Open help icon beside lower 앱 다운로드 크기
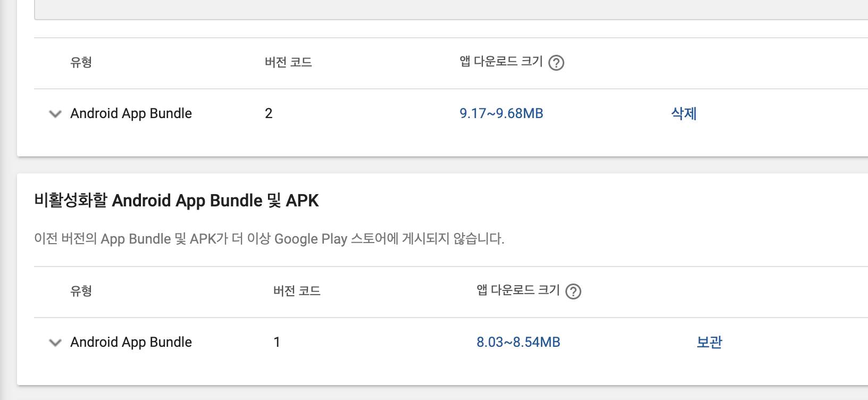 click(573, 291)
